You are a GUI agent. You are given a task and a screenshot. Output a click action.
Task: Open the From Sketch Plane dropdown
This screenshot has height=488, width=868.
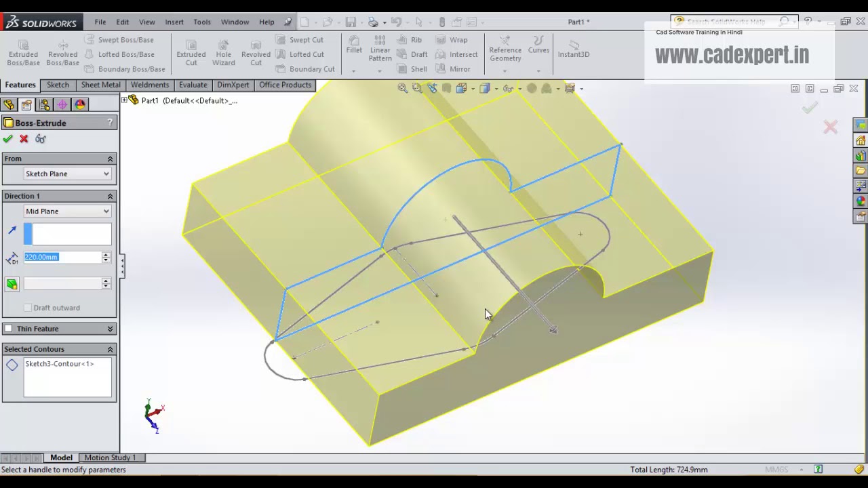point(67,174)
